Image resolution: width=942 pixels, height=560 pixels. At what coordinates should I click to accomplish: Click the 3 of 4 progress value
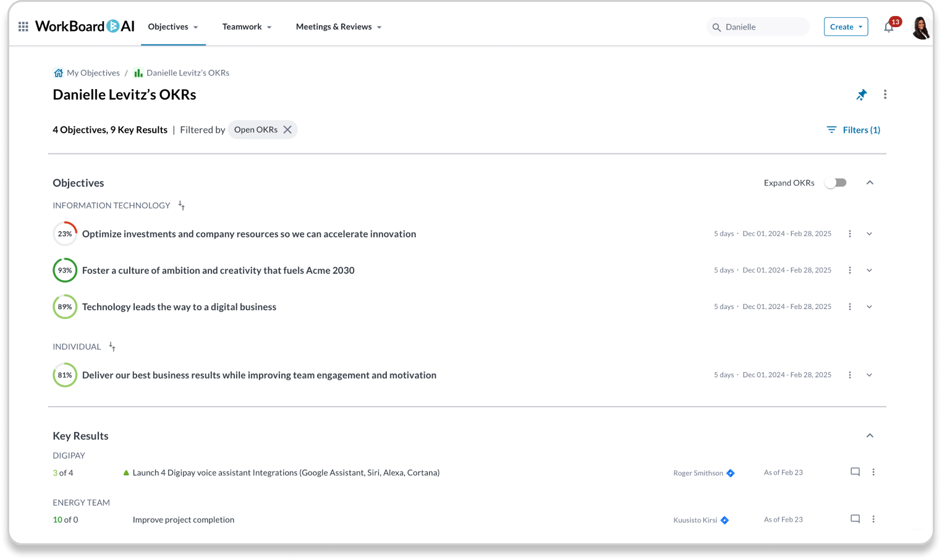(63, 473)
